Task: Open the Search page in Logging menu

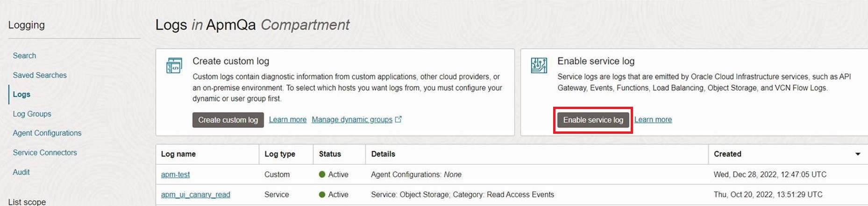Action: click(x=24, y=55)
